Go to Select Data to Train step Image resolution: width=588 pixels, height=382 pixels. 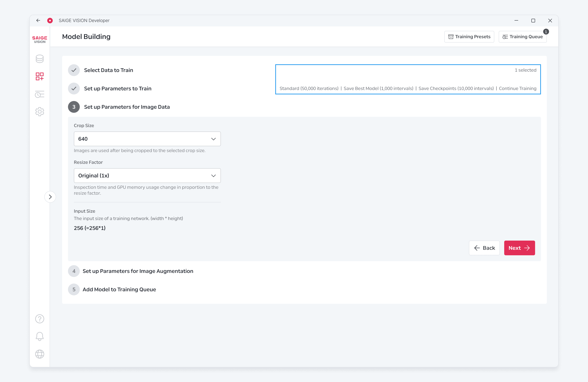pyautogui.click(x=108, y=70)
